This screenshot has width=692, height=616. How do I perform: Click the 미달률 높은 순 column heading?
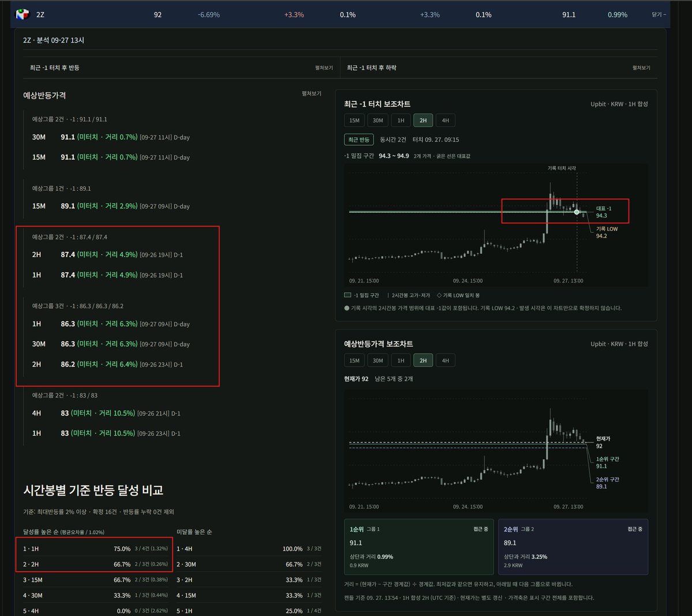click(194, 532)
